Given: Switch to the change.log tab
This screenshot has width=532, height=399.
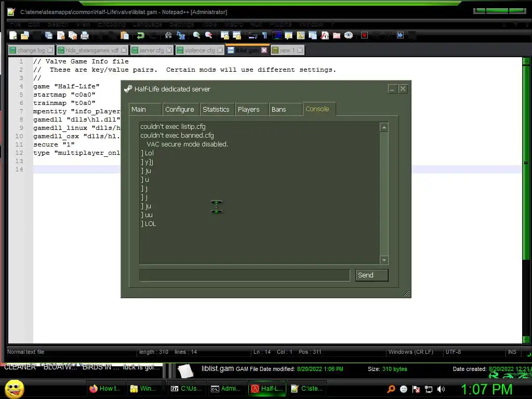Looking at the screenshot, I should 31,50.
